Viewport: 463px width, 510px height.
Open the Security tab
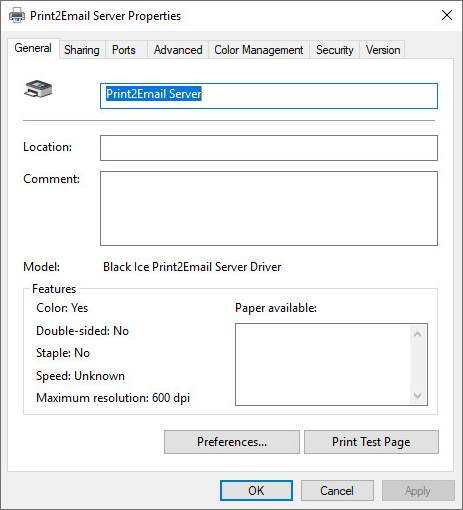click(x=334, y=50)
